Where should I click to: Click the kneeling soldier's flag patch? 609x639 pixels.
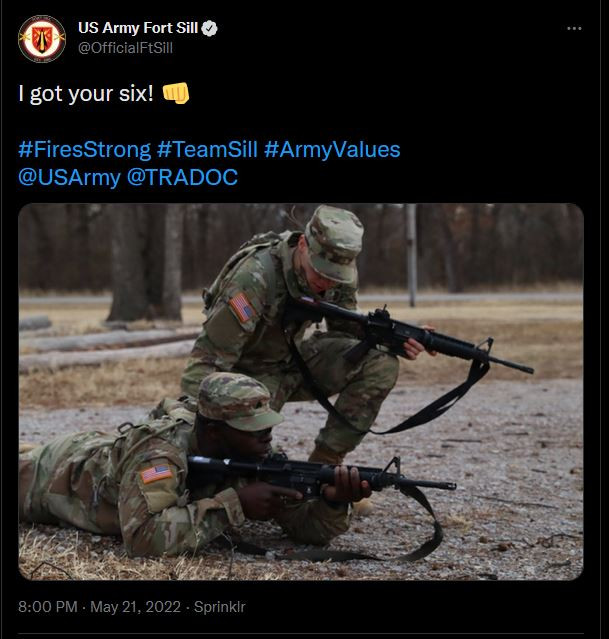click(x=241, y=307)
